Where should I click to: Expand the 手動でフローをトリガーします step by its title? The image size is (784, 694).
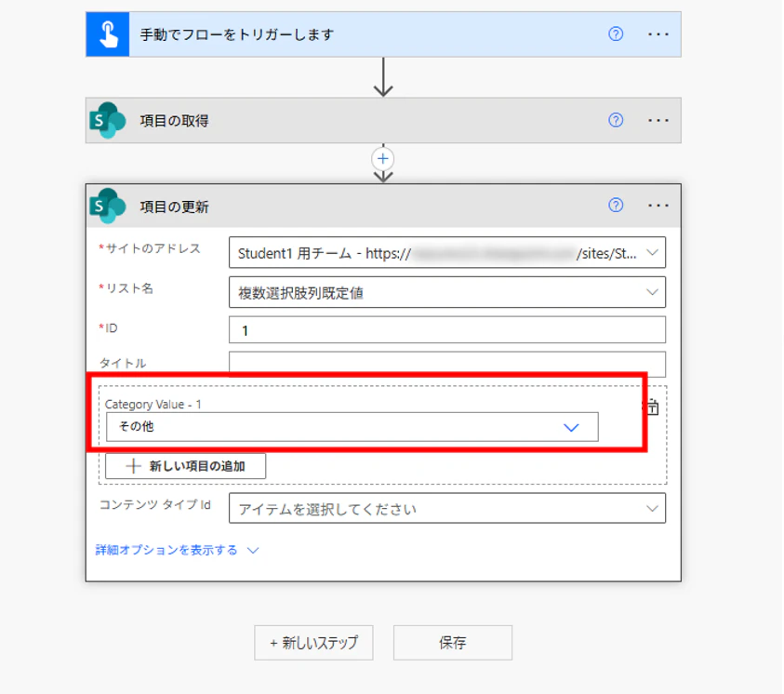click(236, 34)
